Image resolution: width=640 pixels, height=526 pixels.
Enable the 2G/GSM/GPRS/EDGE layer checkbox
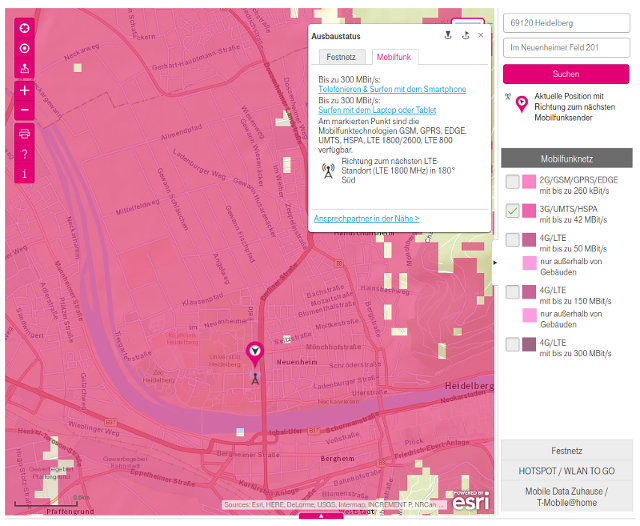512,182
